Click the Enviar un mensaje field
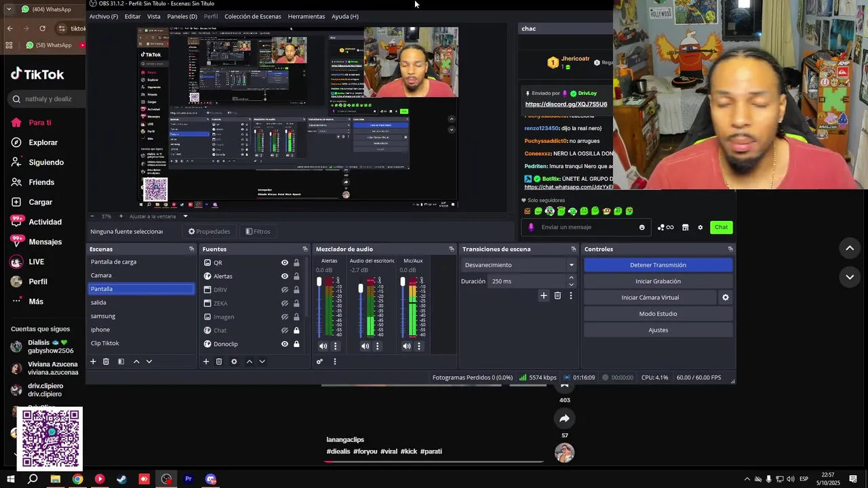This screenshot has height=488, width=868. 587,227
